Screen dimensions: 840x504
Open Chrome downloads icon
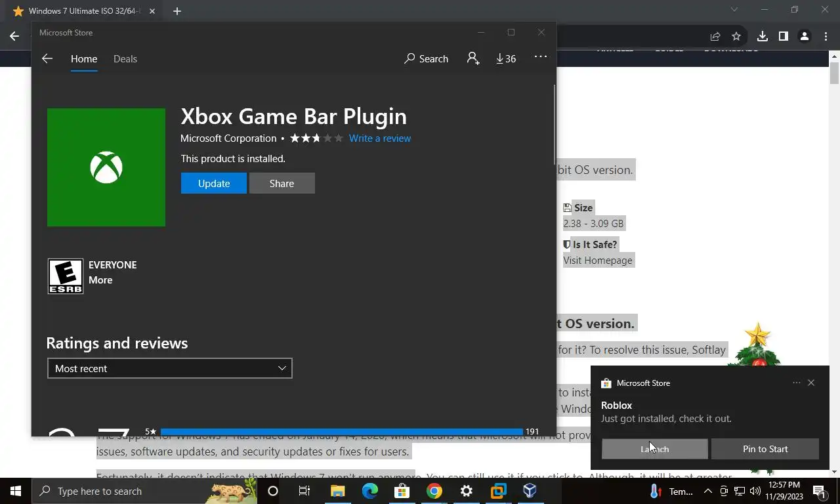(763, 37)
